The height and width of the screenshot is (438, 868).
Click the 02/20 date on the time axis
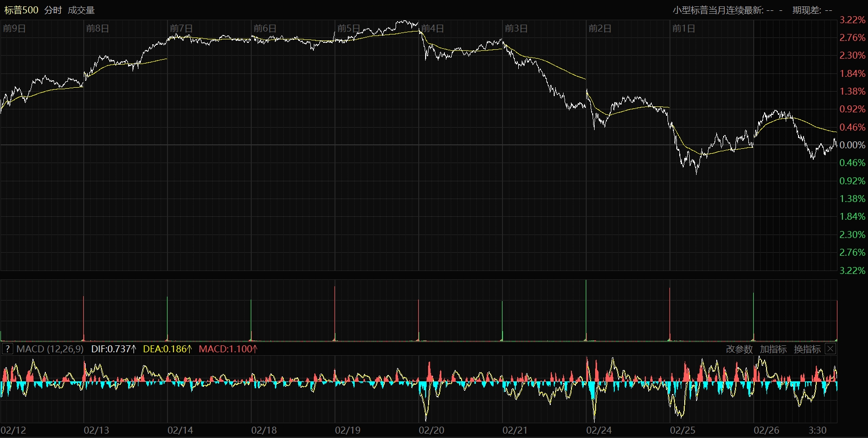pyautogui.click(x=432, y=430)
